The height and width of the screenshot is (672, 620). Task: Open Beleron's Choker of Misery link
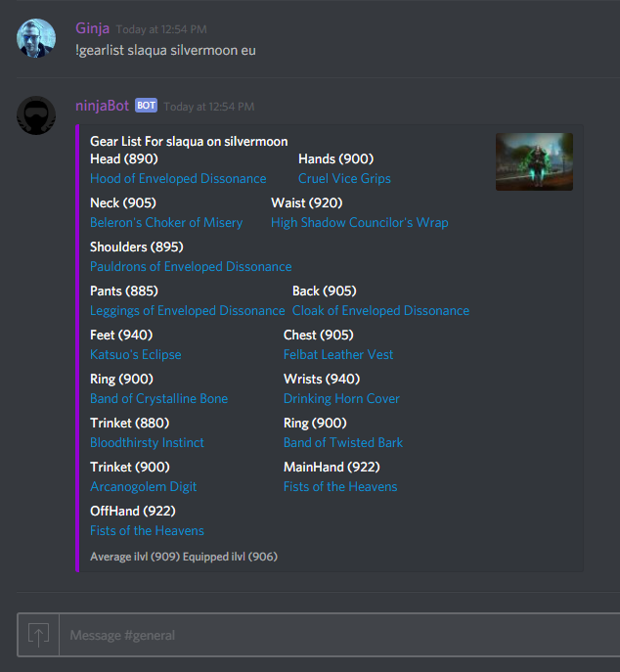click(166, 222)
